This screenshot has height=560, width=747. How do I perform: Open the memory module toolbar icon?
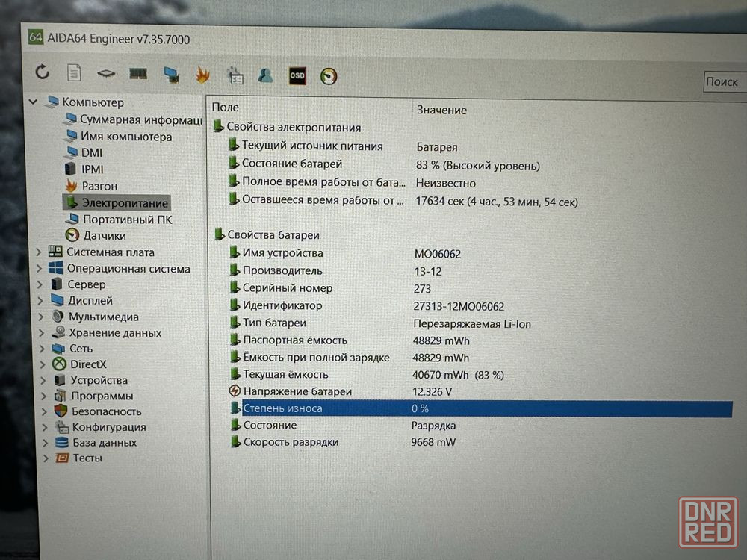point(138,74)
